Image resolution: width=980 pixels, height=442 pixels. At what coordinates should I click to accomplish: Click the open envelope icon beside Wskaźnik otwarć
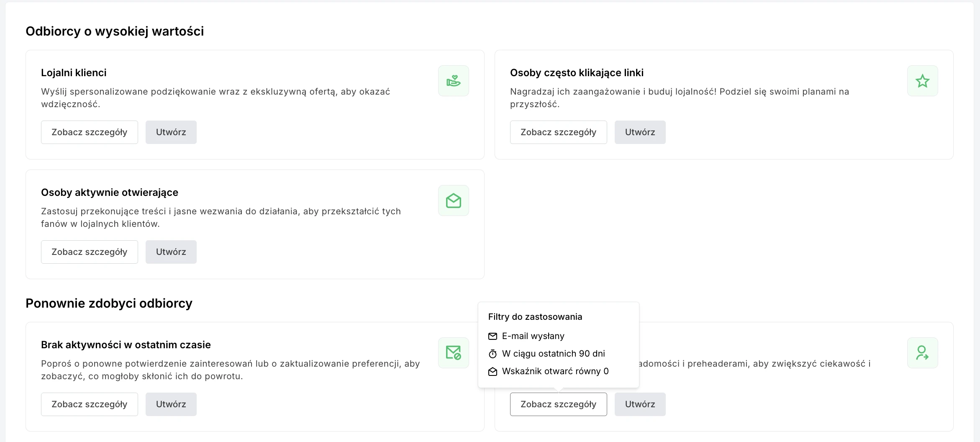tap(493, 371)
